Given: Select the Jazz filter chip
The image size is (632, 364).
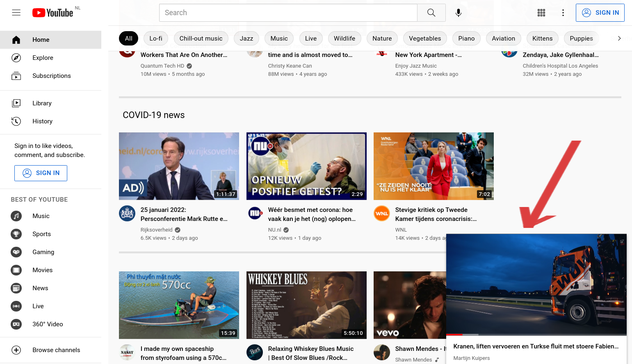Looking at the screenshot, I should [x=246, y=39].
